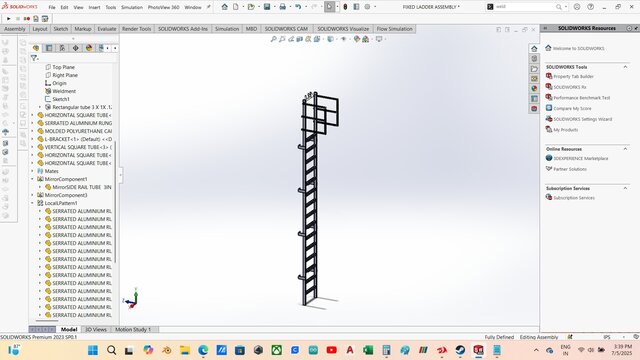The width and height of the screenshot is (640, 360).
Task: Open the PropertyManager tab
Action: pyautogui.click(x=49, y=48)
